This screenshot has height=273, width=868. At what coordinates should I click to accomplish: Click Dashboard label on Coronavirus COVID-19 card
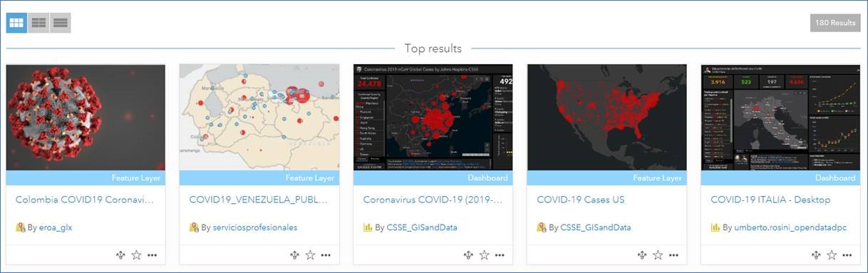(x=487, y=178)
